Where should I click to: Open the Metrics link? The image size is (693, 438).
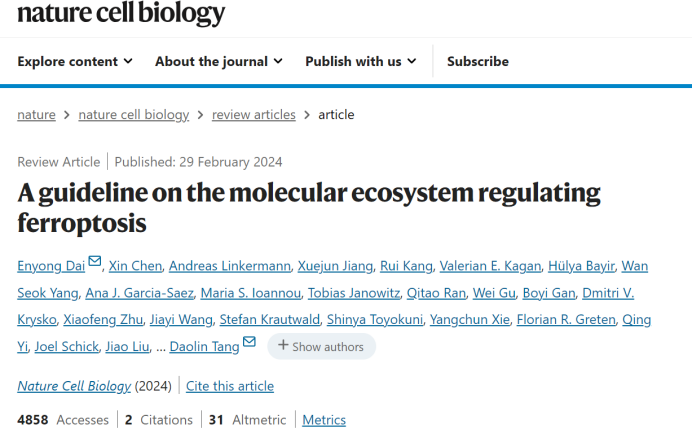pos(324,420)
